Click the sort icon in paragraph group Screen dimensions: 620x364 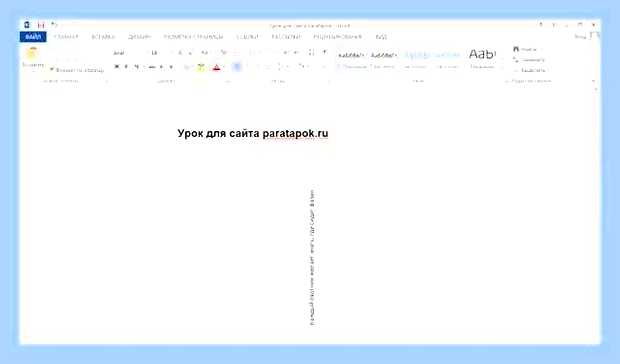(x=311, y=52)
